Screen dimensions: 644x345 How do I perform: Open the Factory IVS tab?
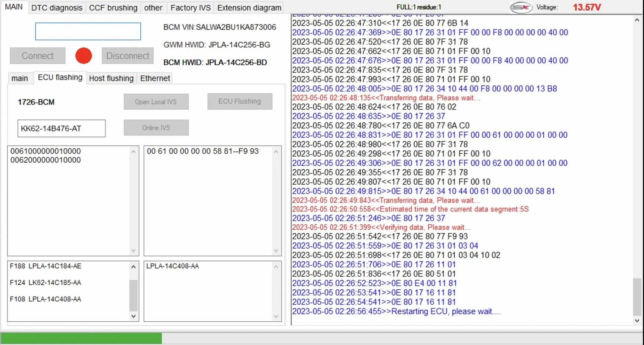(190, 8)
